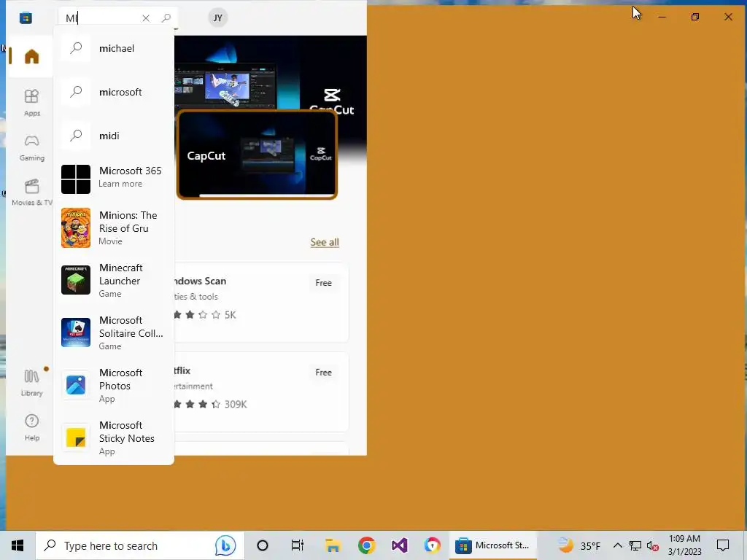Click Free button on Windows Scan card
The height and width of the screenshot is (560, 747).
tap(323, 283)
